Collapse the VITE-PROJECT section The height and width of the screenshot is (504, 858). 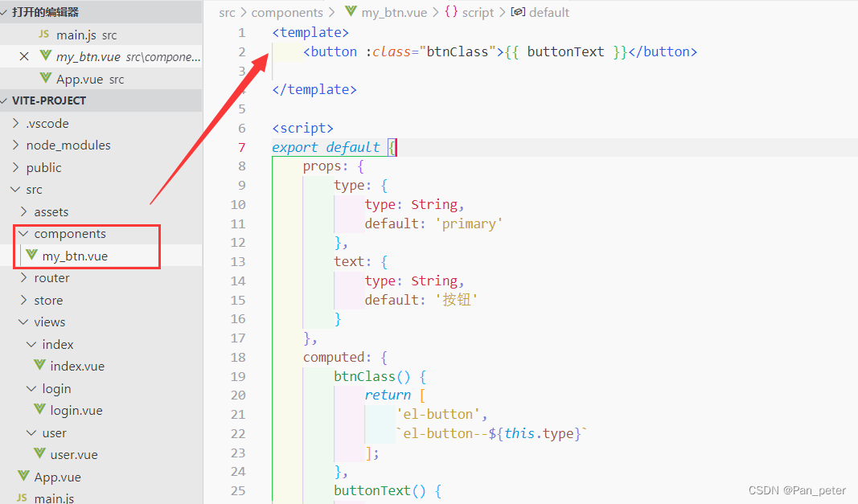click(4, 100)
